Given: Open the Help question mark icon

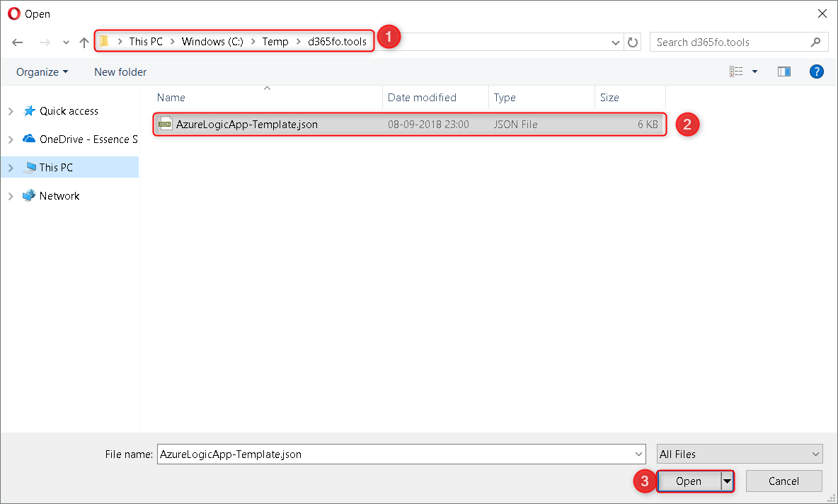Looking at the screenshot, I should coord(816,71).
